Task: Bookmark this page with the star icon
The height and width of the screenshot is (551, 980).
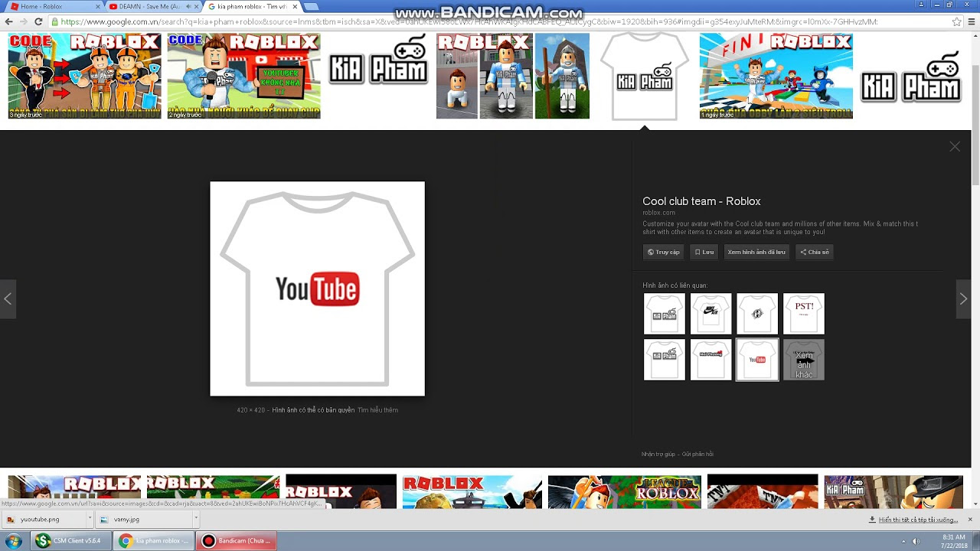Action: [x=957, y=21]
